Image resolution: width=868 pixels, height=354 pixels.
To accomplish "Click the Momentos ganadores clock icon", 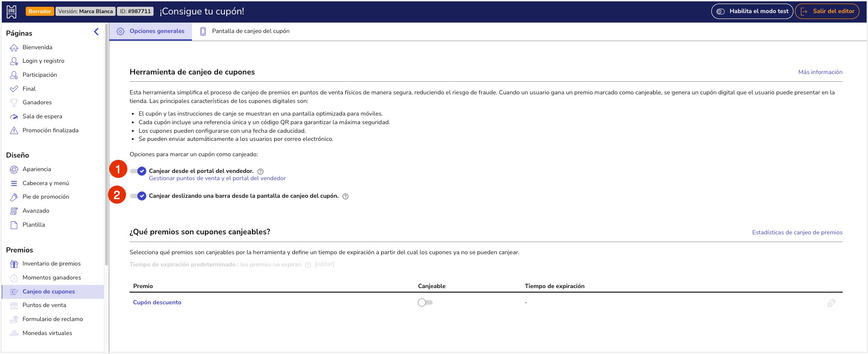I will pyautogui.click(x=14, y=278).
